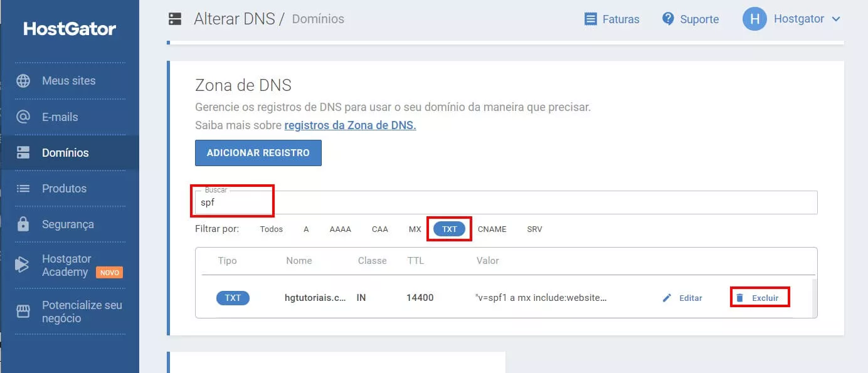The width and height of the screenshot is (868, 373).
Task: Click the IN class value
Action: pos(361,298)
